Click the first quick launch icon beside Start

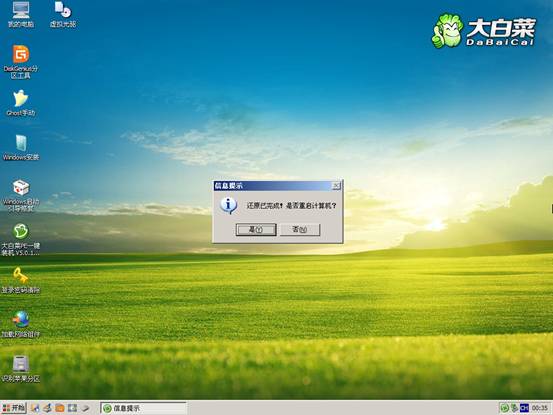[35, 408]
